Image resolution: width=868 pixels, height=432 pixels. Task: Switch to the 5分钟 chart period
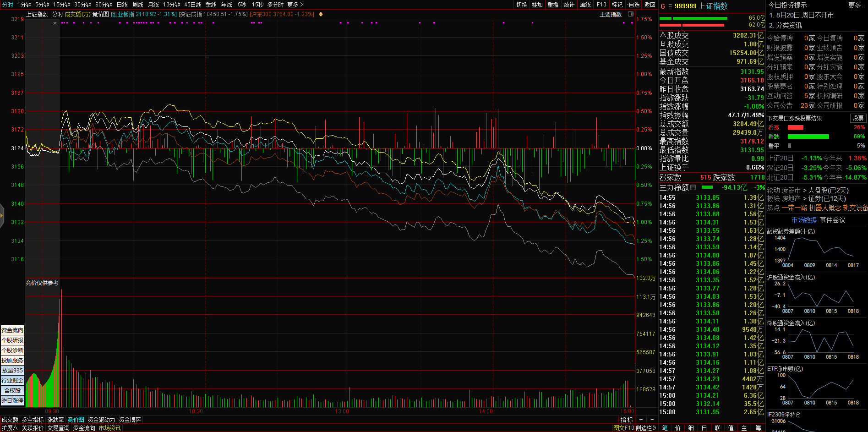click(x=42, y=5)
